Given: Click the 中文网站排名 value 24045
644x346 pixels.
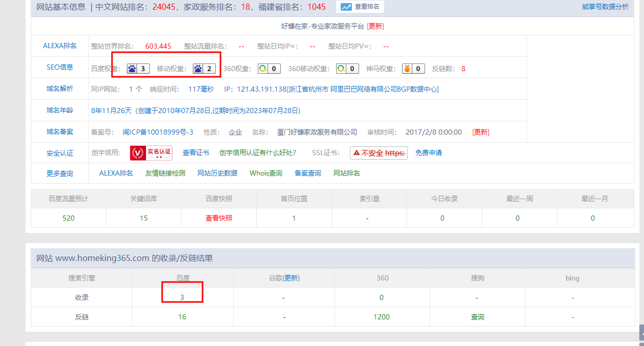Looking at the screenshot, I should [x=164, y=7].
